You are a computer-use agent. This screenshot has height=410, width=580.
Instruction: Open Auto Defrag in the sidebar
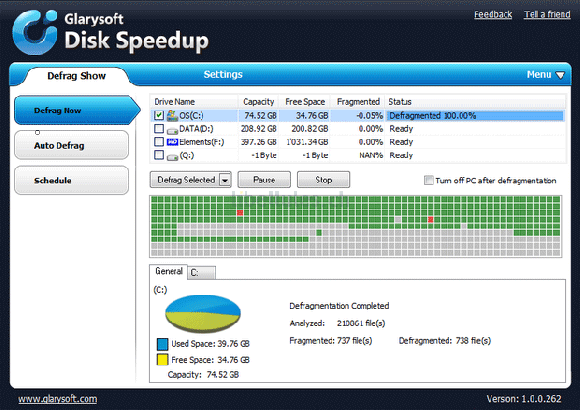[71, 145]
